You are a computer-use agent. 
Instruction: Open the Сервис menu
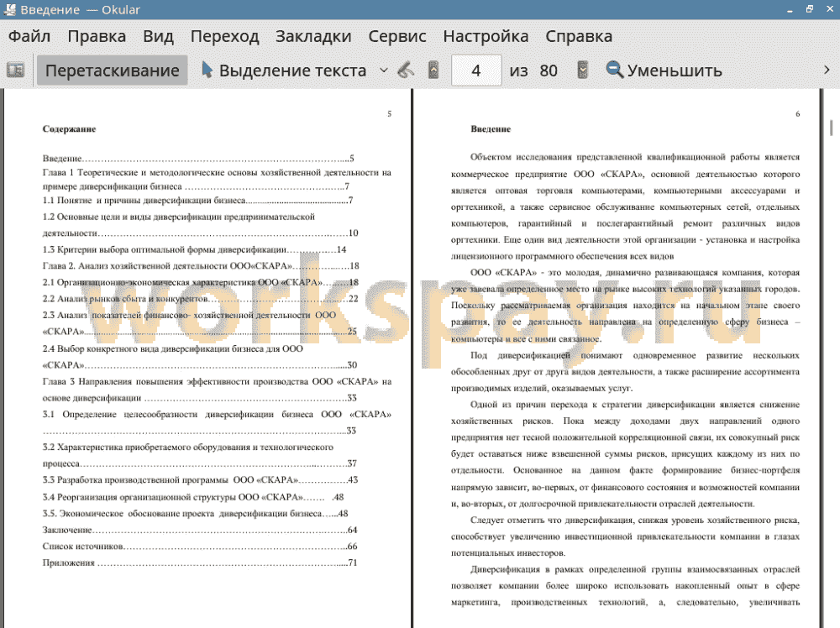click(x=397, y=36)
